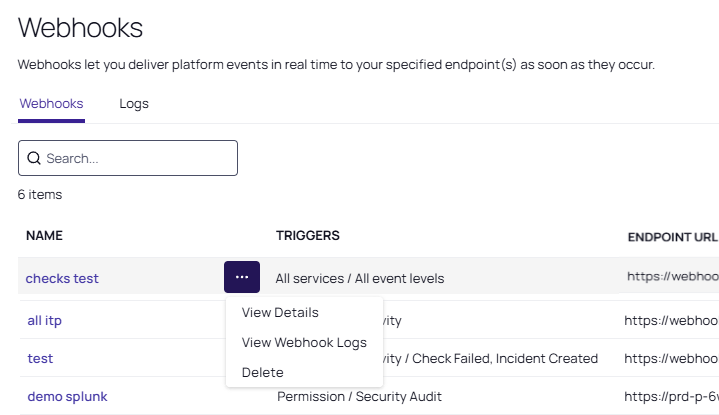Select Delete in the actions menu
719x415 pixels.
pos(263,372)
